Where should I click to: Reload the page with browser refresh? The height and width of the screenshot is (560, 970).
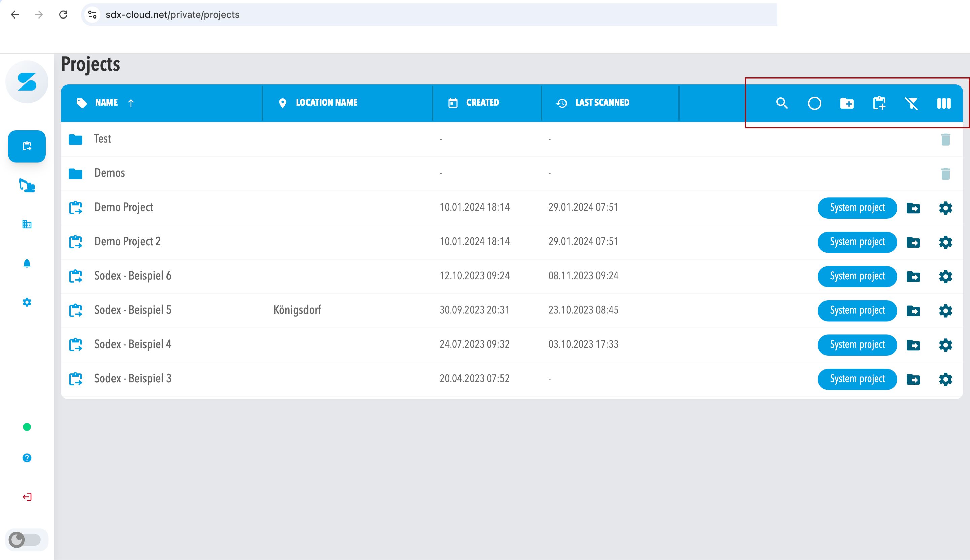63,14
